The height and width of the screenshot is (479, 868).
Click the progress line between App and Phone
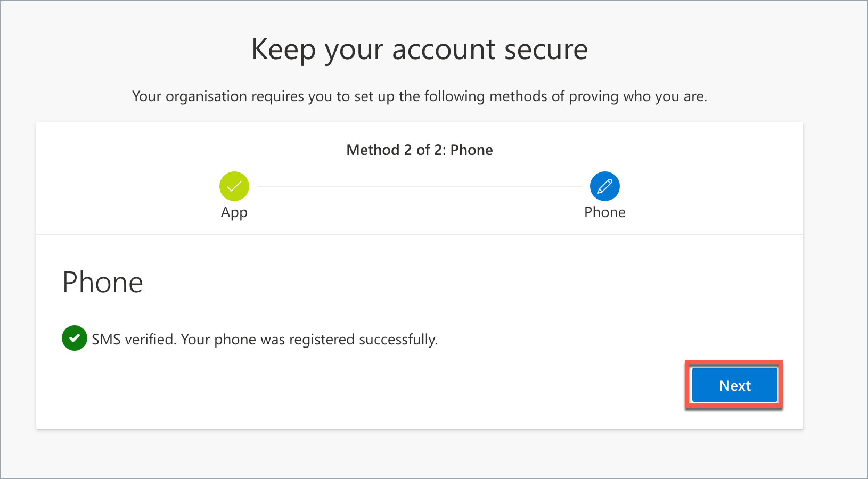coord(419,186)
